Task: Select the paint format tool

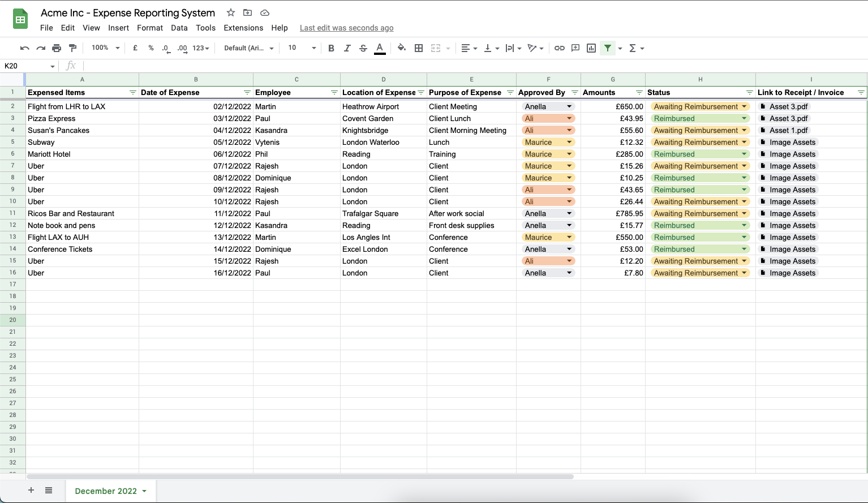Action: [72, 48]
